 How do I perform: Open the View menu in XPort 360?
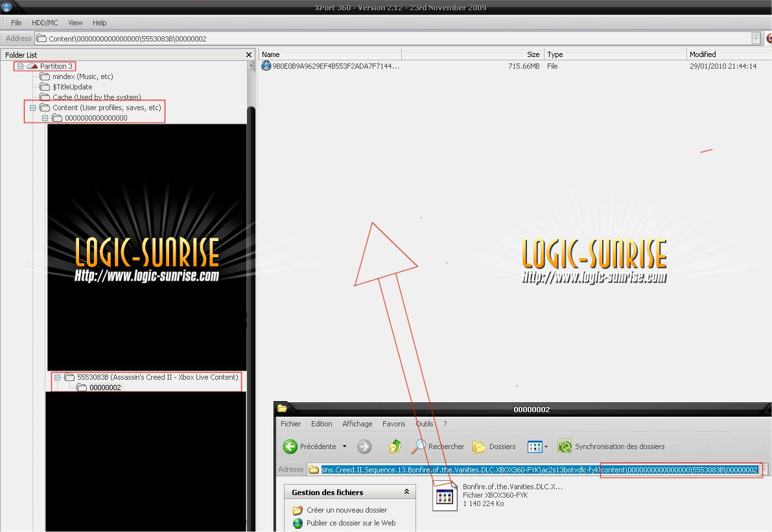point(75,23)
